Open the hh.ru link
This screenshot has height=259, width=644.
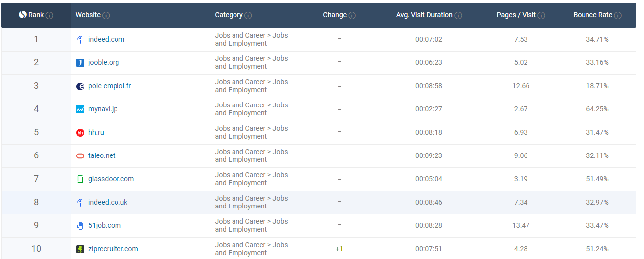pyautogui.click(x=96, y=132)
